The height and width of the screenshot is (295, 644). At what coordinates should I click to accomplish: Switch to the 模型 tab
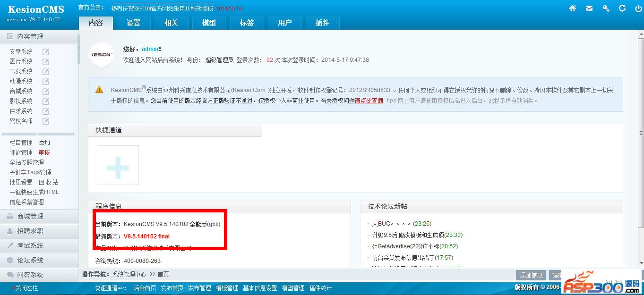209,23
